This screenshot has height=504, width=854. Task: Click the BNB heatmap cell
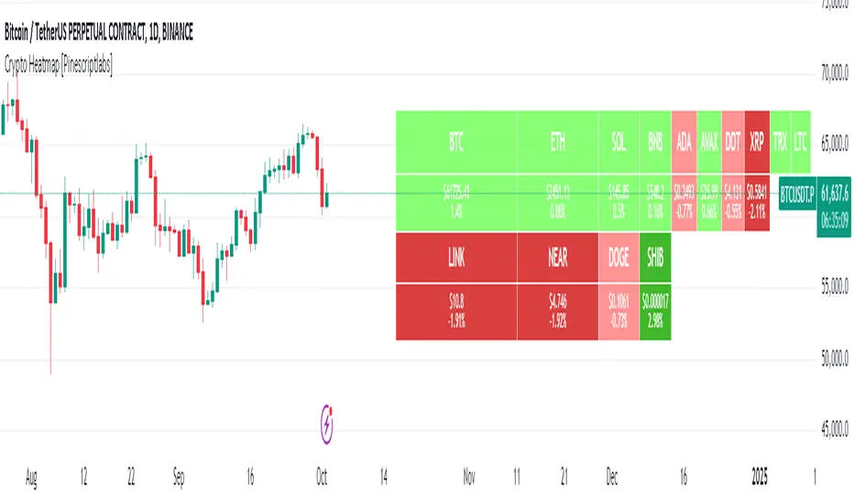click(655, 143)
